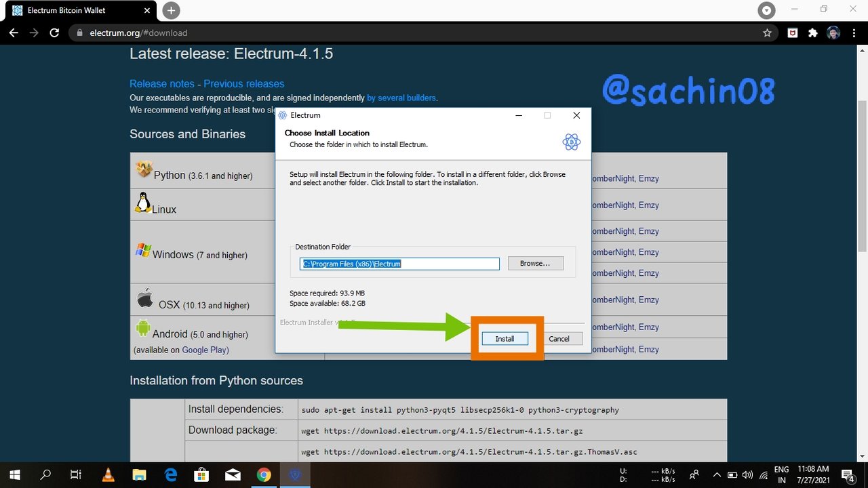Click the address bar URL

138,33
